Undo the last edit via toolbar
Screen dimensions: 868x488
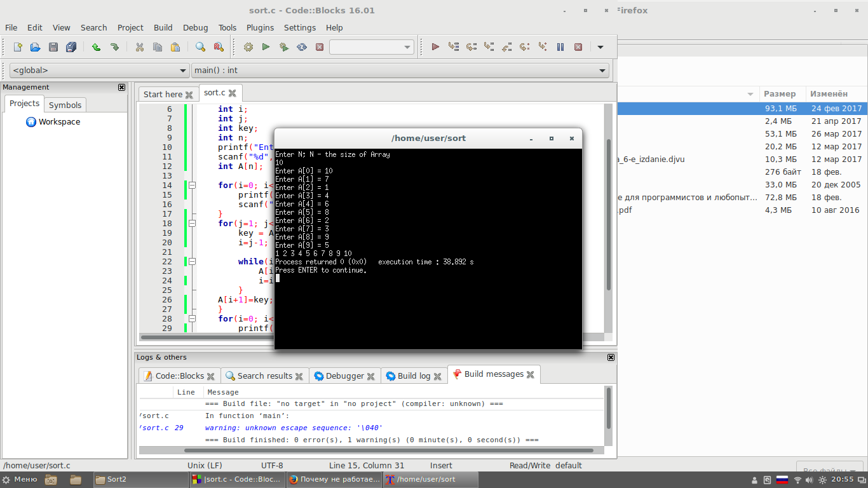[96, 47]
